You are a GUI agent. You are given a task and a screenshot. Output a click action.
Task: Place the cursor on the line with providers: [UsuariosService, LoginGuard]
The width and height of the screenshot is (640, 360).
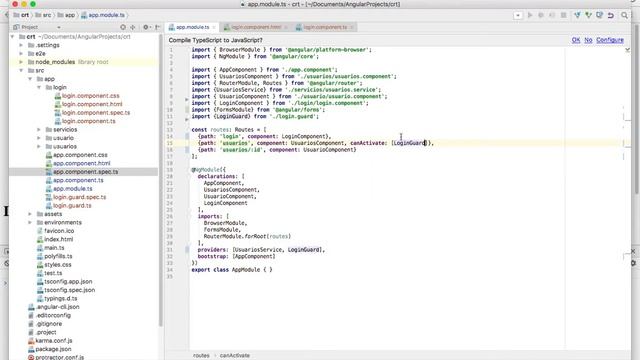click(261, 250)
